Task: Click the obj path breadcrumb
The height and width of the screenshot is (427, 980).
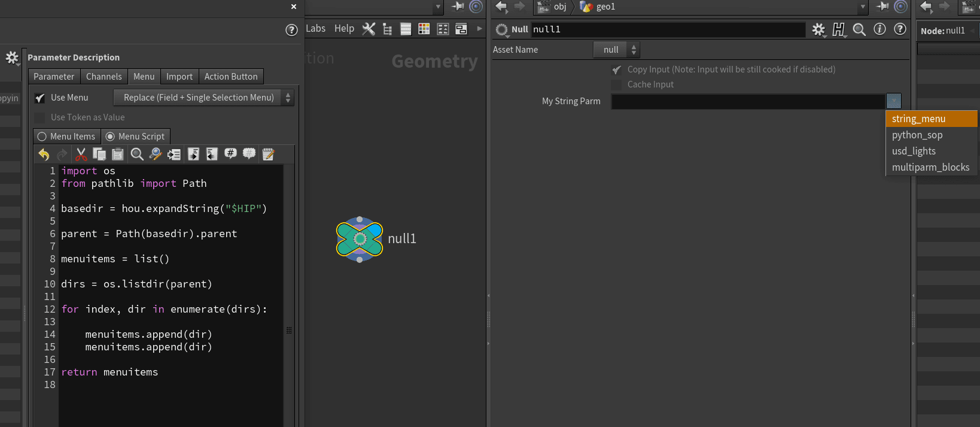Action: click(x=559, y=7)
